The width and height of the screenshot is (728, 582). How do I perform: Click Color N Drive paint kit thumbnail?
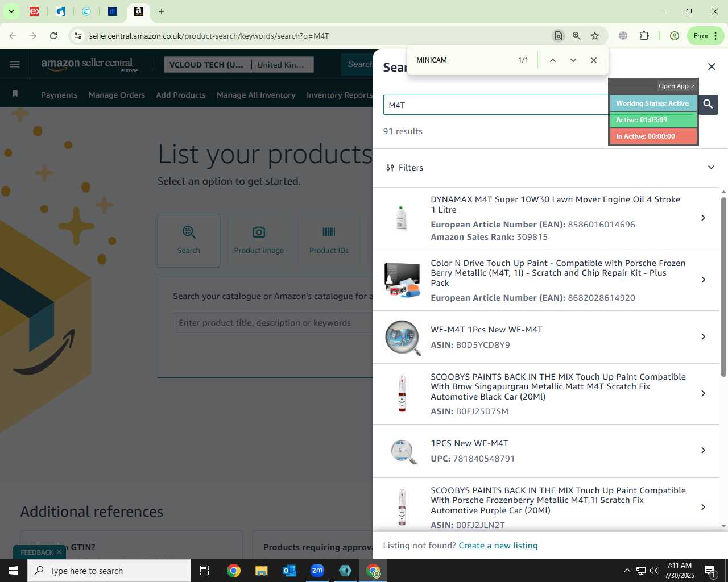pyautogui.click(x=402, y=280)
